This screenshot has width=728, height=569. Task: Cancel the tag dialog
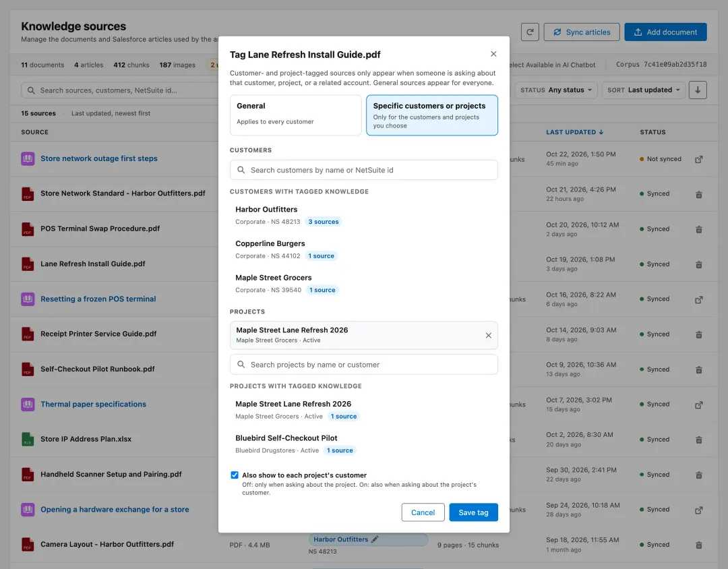click(423, 512)
